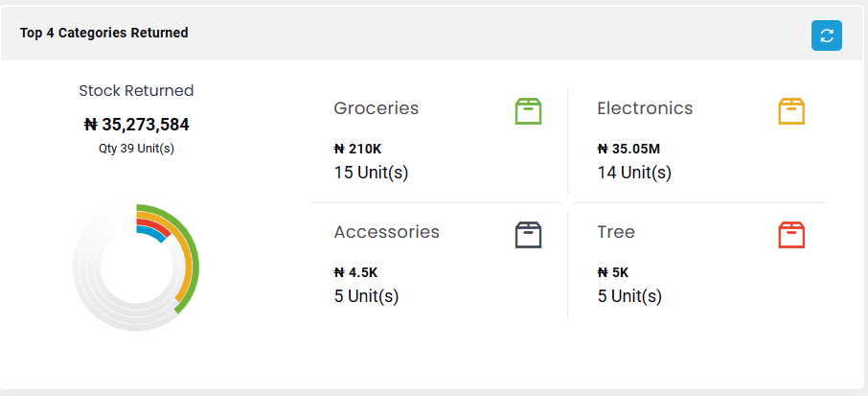Click the ₦ 35,273,584 total amount
The width and height of the screenshot is (868, 396).
[x=136, y=125]
